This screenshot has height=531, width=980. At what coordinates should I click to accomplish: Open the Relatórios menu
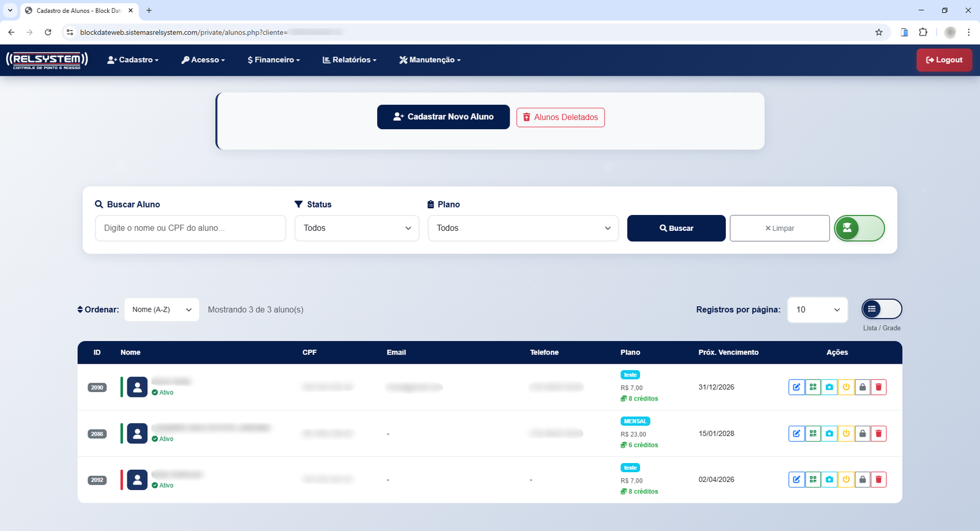[350, 60]
